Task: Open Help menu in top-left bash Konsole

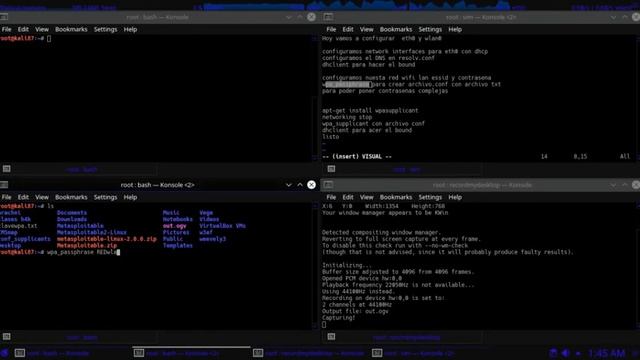Action: click(x=130, y=29)
